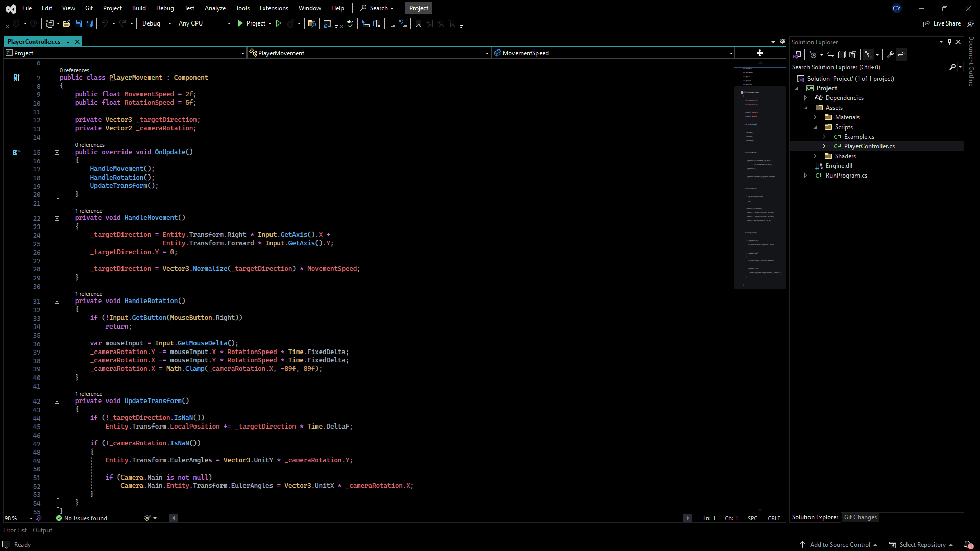Select Engine.dll in Solution Explorer

coord(839,166)
